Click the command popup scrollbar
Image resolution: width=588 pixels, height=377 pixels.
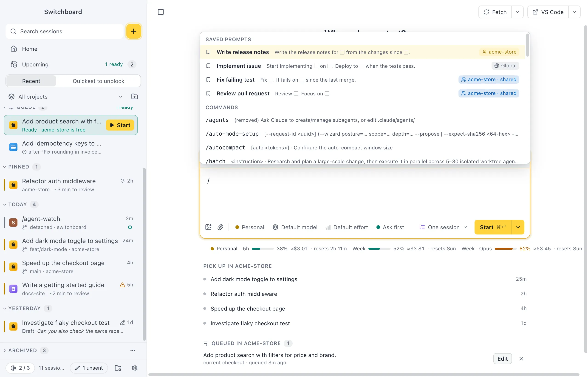(527, 45)
